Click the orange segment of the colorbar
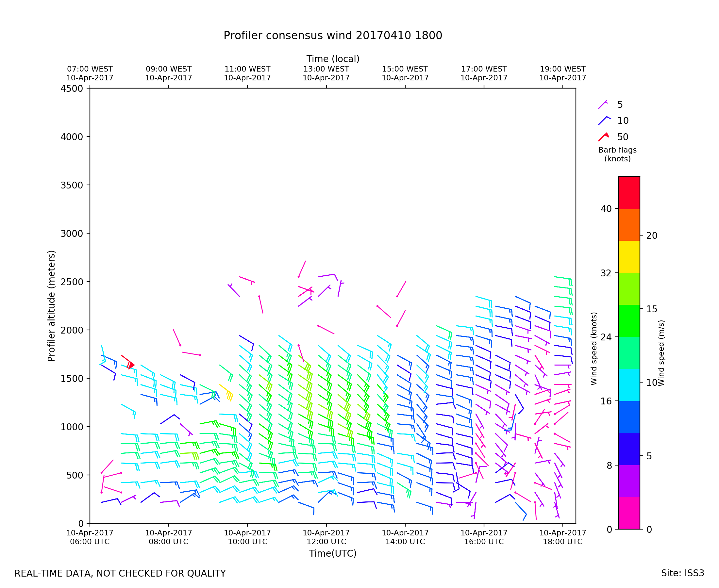Image resolution: width=719 pixels, height=588 pixels. [629, 224]
